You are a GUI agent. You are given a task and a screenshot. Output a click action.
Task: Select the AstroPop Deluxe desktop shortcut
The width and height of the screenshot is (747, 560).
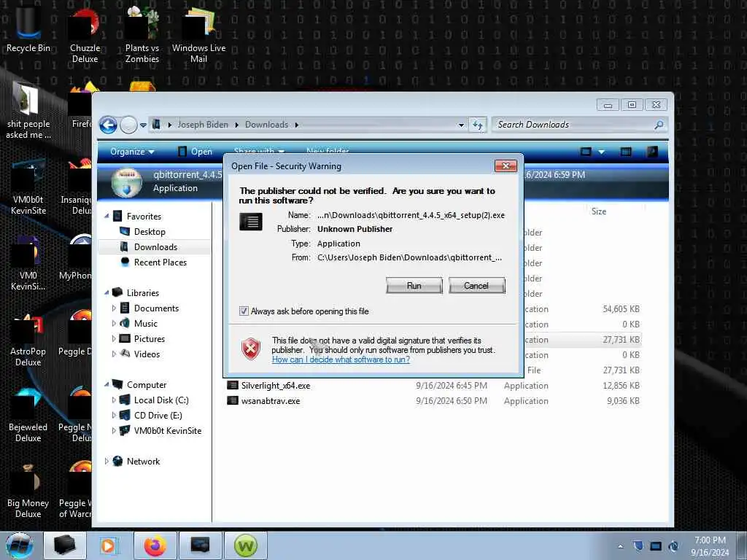tap(28, 339)
